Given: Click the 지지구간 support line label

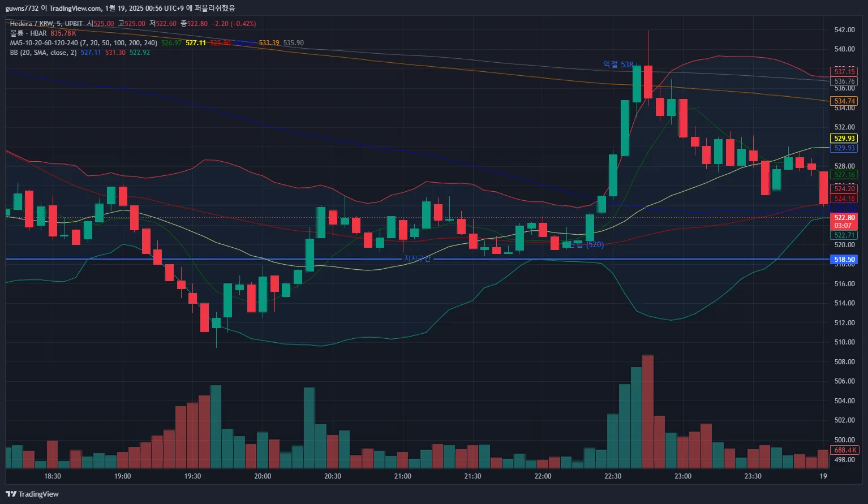Looking at the screenshot, I should [417, 259].
